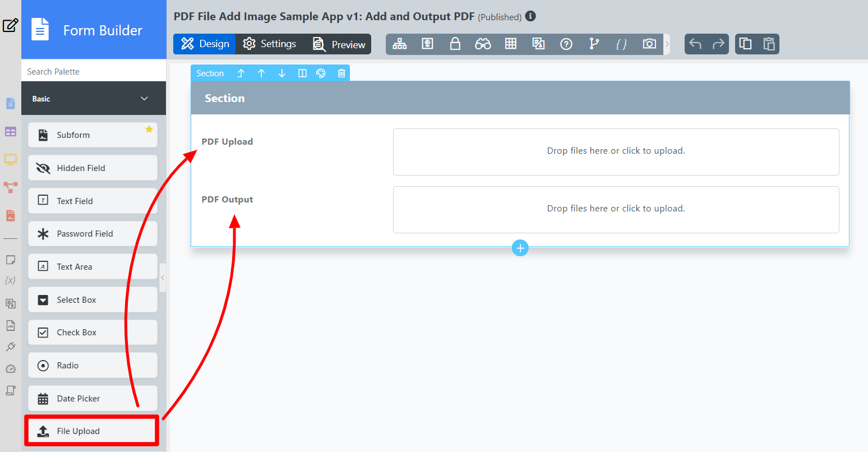
Task: Redo the last undone change
Action: pos(718,44)
